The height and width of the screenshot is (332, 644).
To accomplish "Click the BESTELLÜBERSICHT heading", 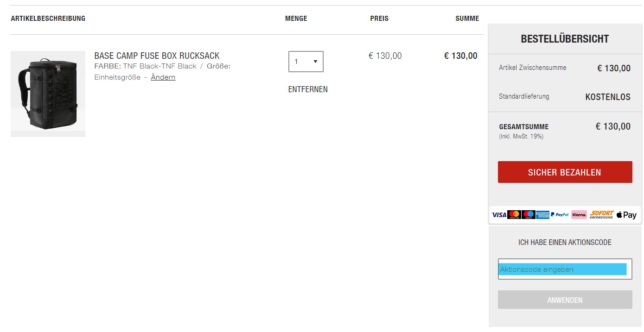I will pos(565,39).
